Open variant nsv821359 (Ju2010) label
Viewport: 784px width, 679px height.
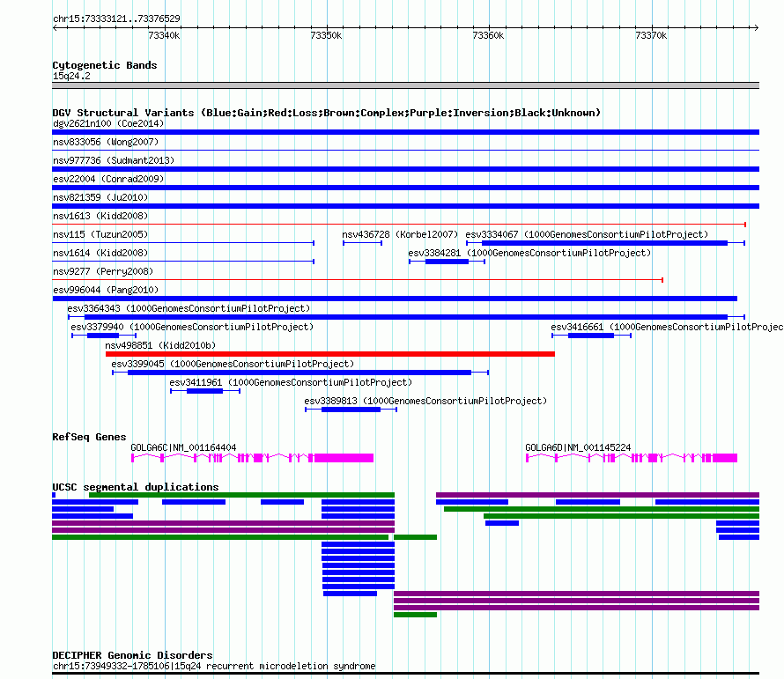click(100, 197)
